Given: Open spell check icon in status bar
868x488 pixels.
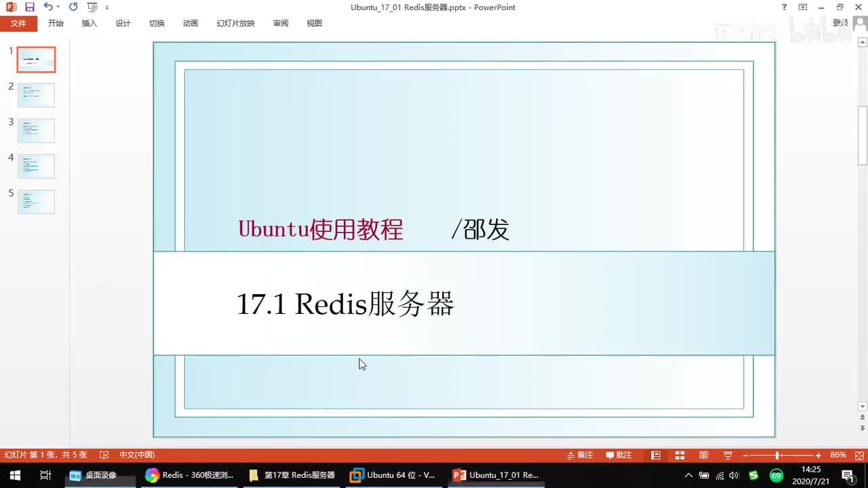Looking at the screenshot, I should [104, 455].
